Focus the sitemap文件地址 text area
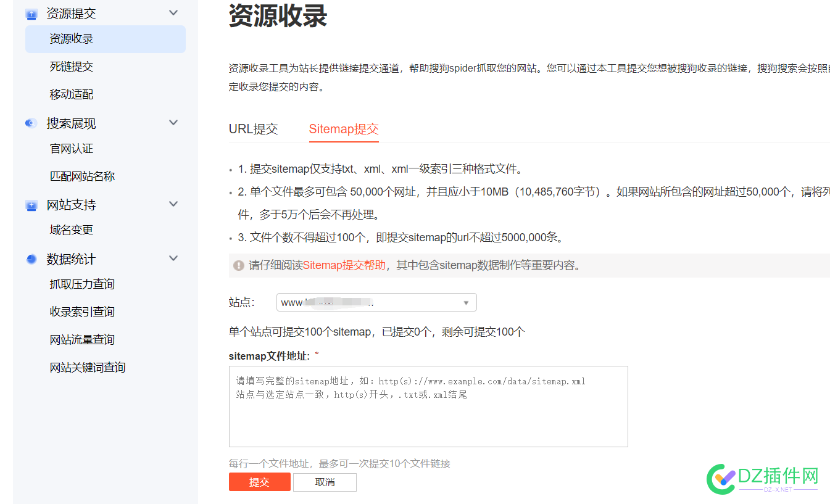This screenshot has height=504, width=830. pos(428,407)
